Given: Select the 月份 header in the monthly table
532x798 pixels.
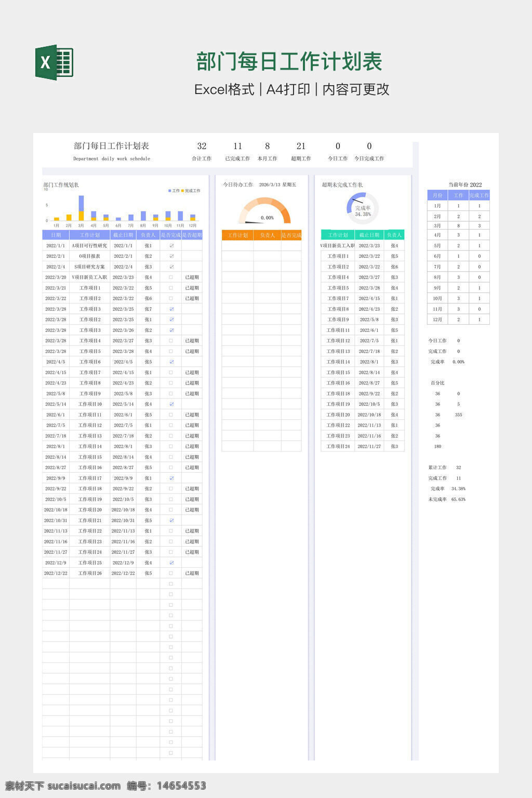Looking at the screenshot, I should [437, 195].
